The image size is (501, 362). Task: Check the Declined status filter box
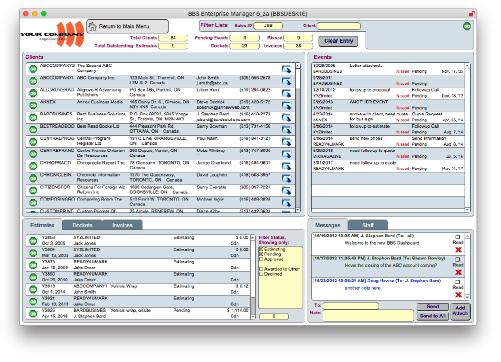pos(261,274)
